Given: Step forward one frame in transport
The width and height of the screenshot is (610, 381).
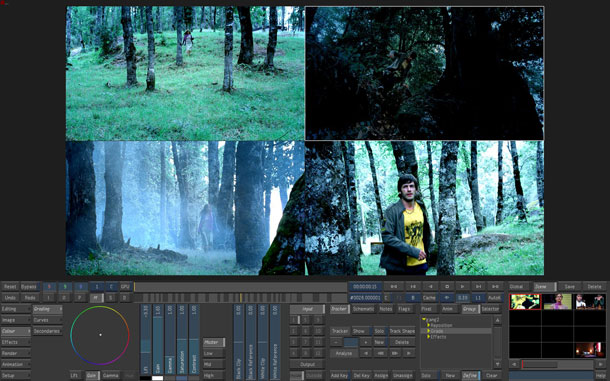Looking at the screenshot, I should 479,287.
